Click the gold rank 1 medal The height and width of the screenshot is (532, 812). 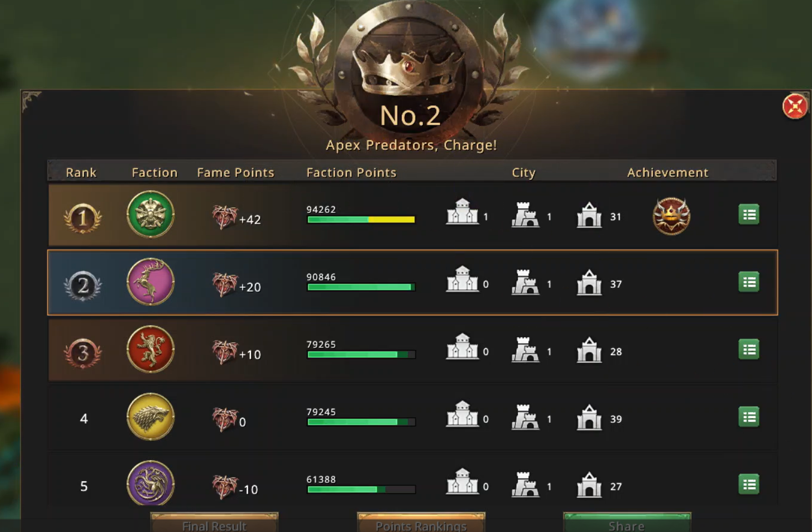tap(83, 218)
